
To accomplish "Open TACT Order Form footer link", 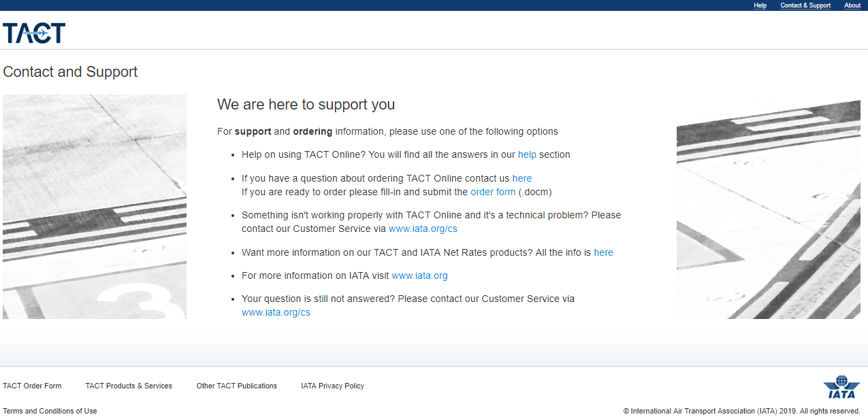I will click(x=32, y=386).
